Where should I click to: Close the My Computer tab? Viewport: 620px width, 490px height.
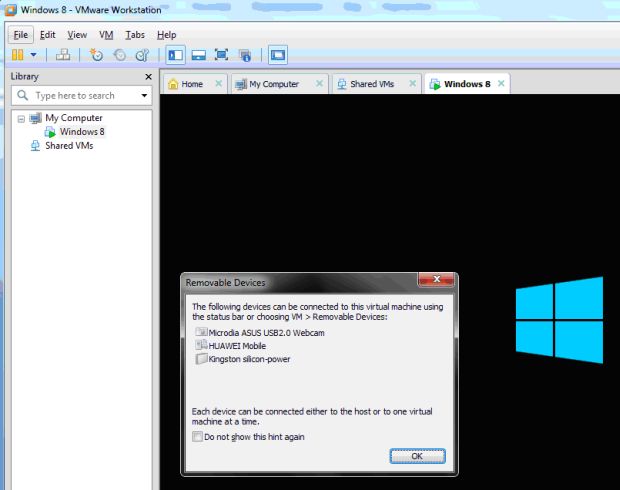pyautogui.click(x=319, y=83)
